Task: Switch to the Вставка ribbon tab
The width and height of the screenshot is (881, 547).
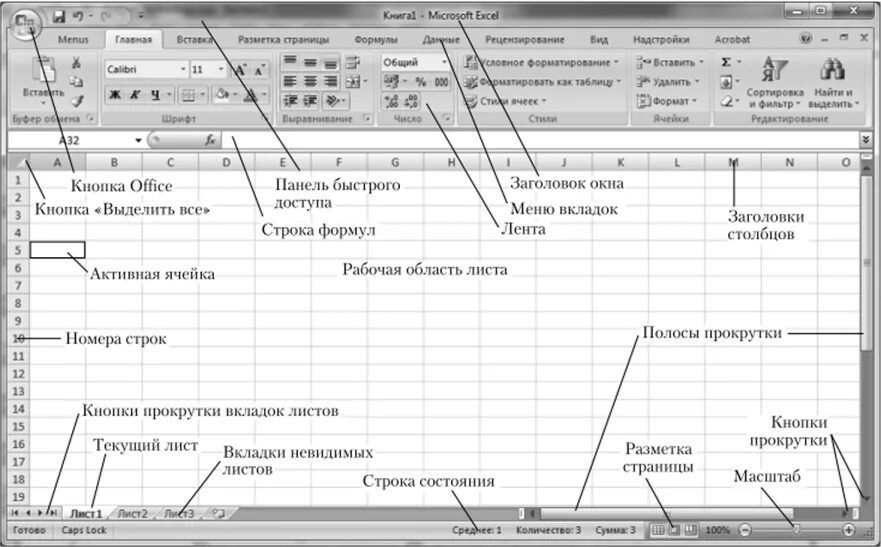Action: (194, 40)
